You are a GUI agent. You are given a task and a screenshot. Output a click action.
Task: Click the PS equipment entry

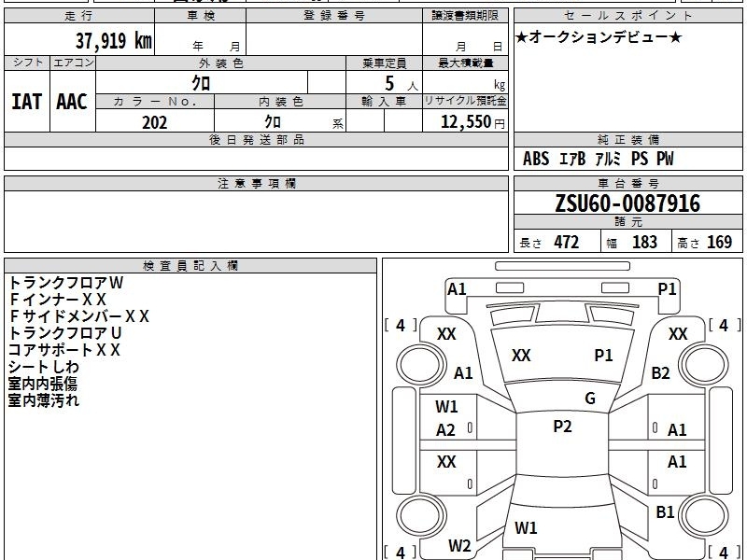coord(640,159)
